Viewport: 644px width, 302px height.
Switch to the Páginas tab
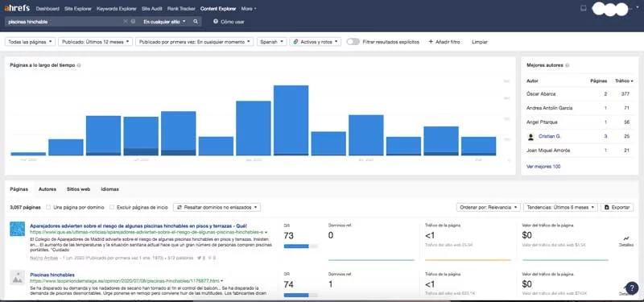click(19, 189)
